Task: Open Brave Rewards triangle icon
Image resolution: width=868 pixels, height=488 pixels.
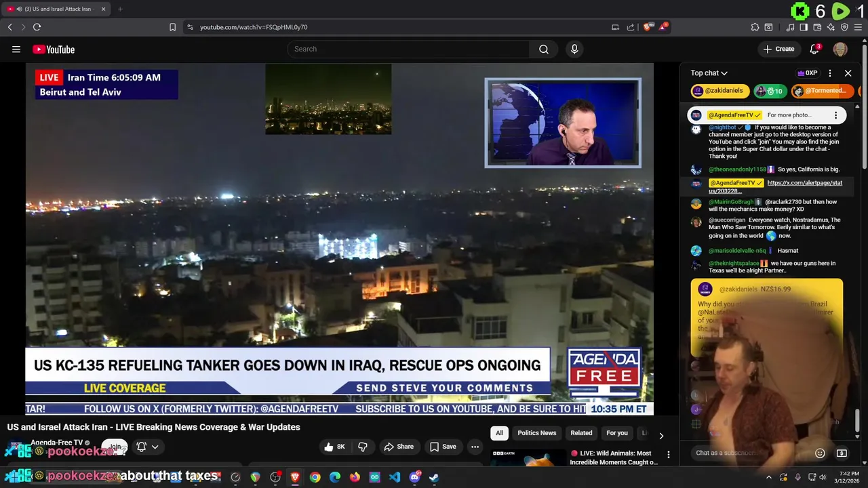Action: [664, 27]
